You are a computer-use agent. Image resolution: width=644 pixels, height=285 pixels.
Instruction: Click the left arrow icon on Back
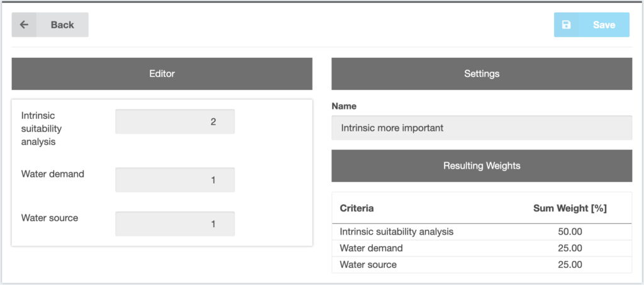coord(25,25)
